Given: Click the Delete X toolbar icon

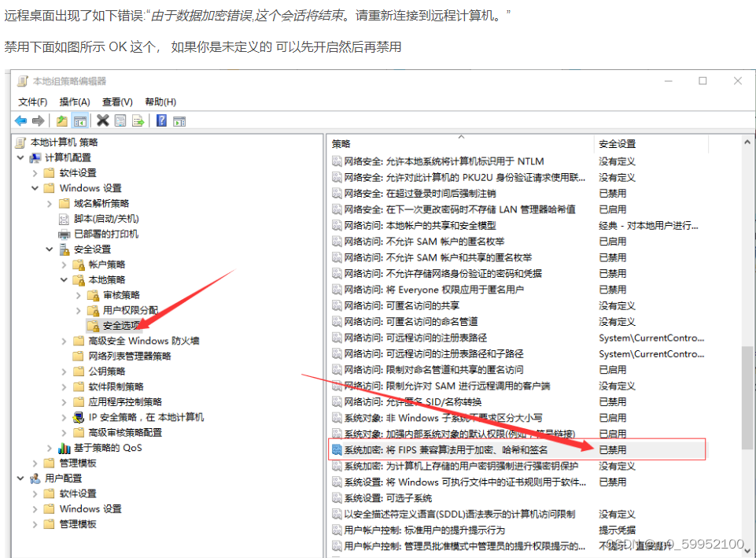Looking at the screenshot, I should point(103,120).
